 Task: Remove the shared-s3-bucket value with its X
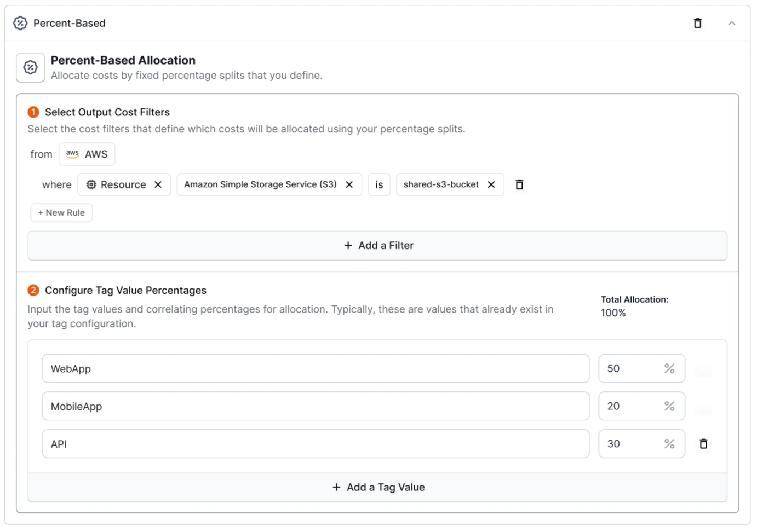491,184
